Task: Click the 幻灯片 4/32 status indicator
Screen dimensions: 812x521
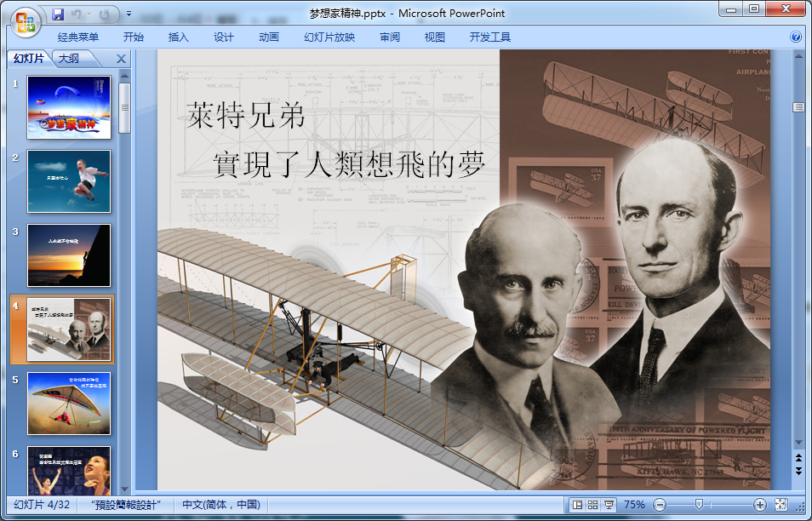Action: point(42,505)
